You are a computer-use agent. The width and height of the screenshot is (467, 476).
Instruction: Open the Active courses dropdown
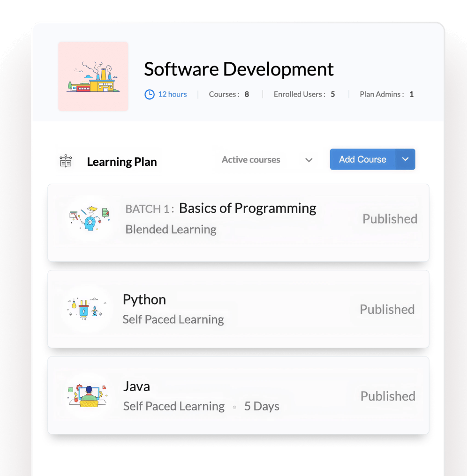pos(251,160)
